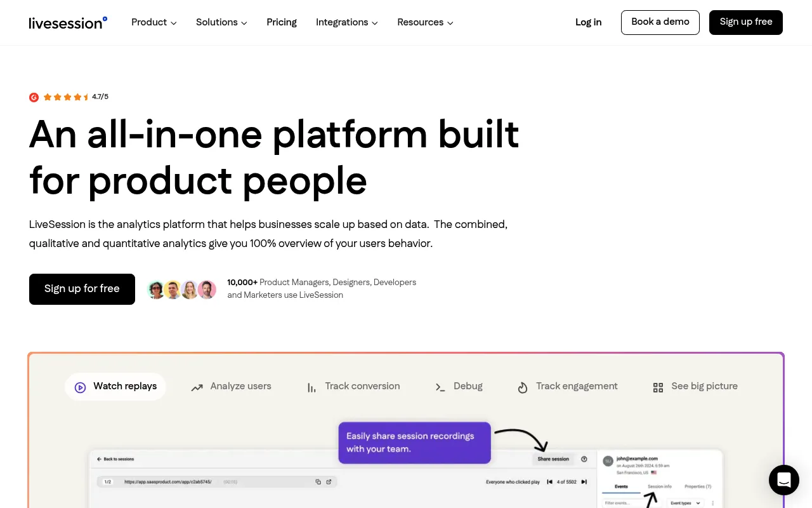Screen dimensions: 812x508
Task: Expand the Integrations dropdown menu
Action: click(347, 22)
